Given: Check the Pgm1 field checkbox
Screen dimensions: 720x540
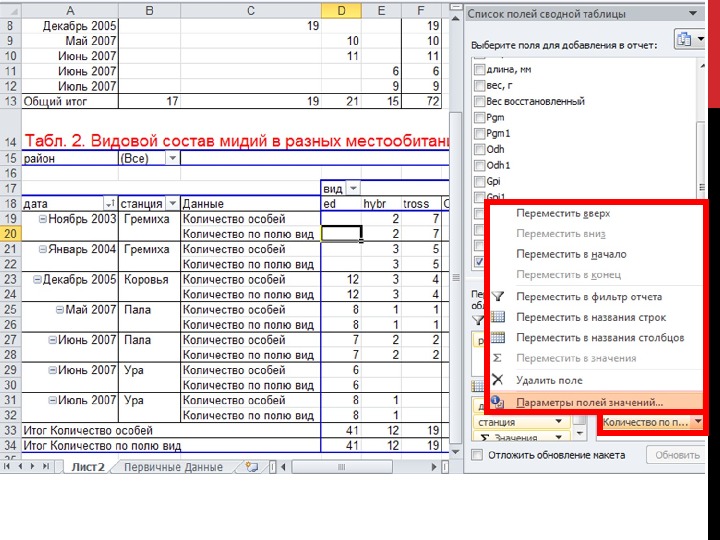Looking at the screenshot, I should coord(479,134).
